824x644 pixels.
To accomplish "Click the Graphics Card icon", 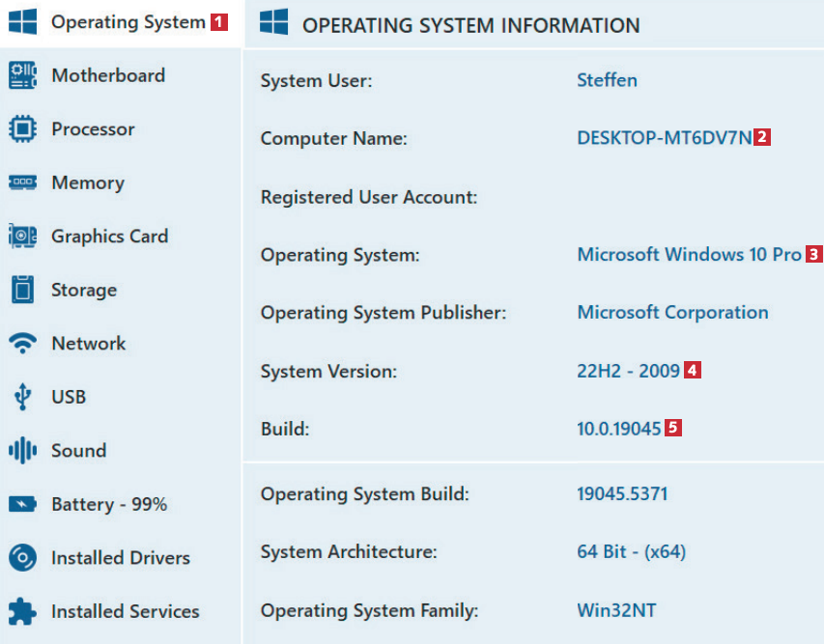I will click(22, 237).
